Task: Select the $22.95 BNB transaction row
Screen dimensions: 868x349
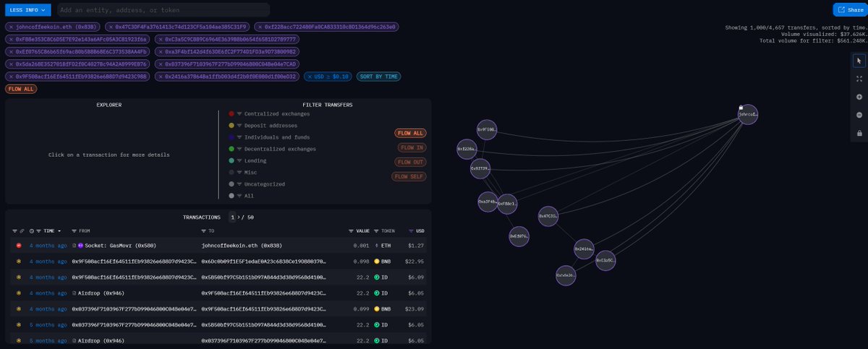Action: [218, 261]
